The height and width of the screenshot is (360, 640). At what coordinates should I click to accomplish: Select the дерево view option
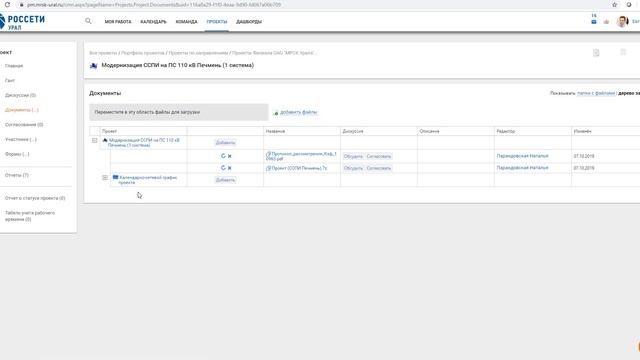629,93
